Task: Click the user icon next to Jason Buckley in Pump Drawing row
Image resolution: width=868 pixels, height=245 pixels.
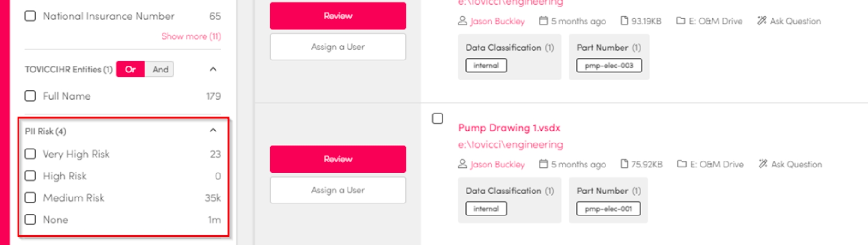Action: pyautogui.click(x=462, y=164)
